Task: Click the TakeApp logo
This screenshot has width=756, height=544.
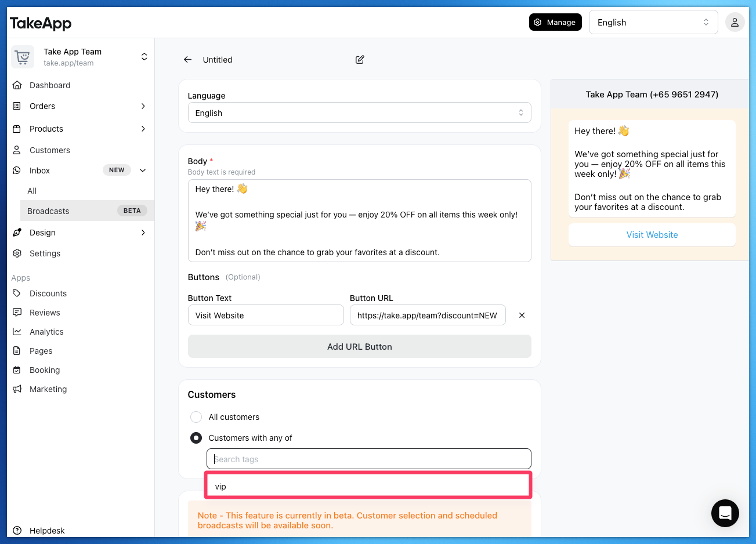Action: pos(41,23)
